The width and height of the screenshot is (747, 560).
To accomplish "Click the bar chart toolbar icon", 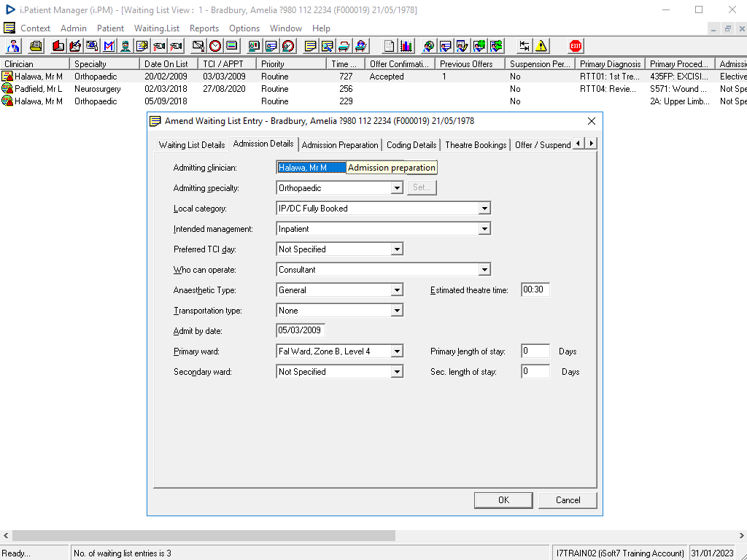I will 406,46.
